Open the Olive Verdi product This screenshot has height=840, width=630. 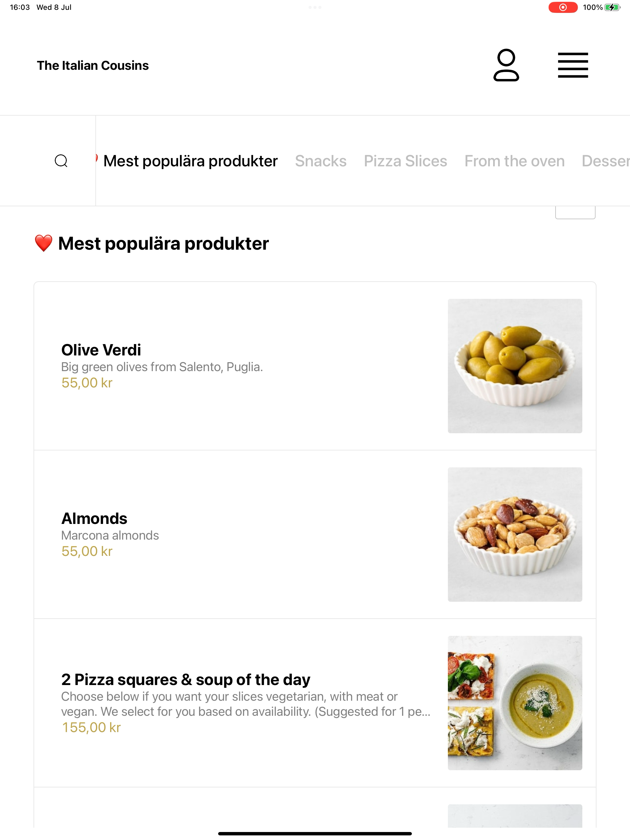pyautogui.click(x=315, y=366)
